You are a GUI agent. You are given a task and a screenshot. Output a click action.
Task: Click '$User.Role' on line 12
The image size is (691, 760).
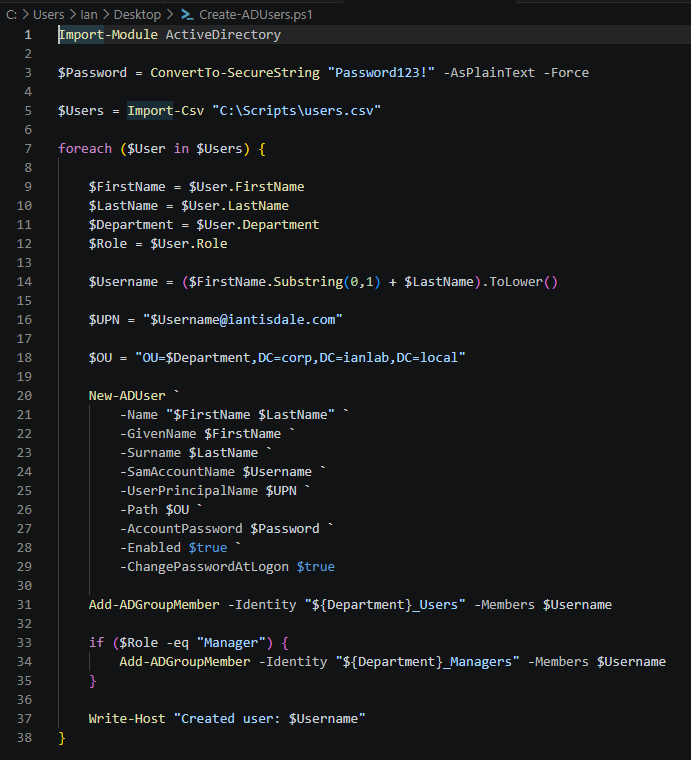click(x=189, y=244)
